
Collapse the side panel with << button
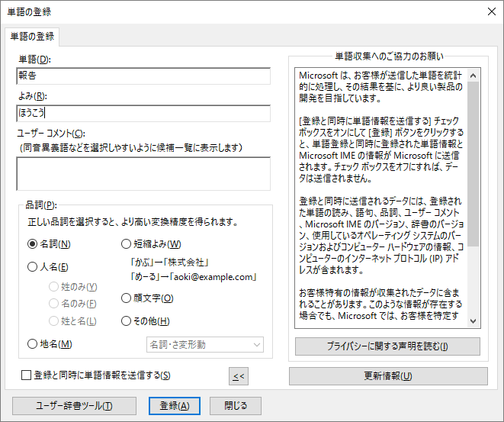(239, 376)
